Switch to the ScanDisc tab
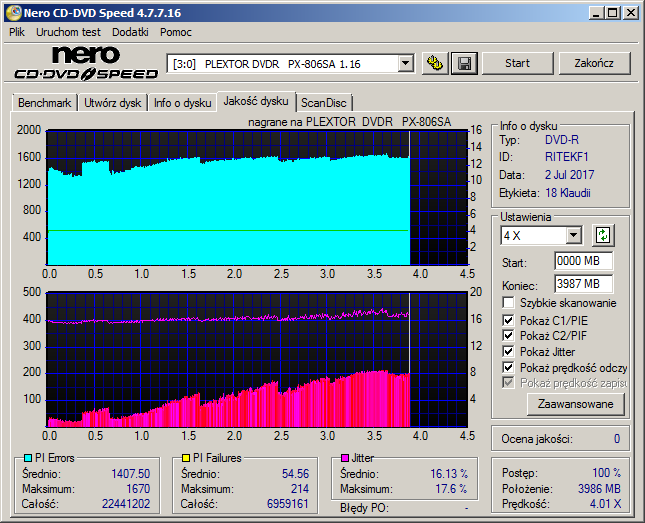The height and width of the screenshot is (523, 645). coord(324,103)
